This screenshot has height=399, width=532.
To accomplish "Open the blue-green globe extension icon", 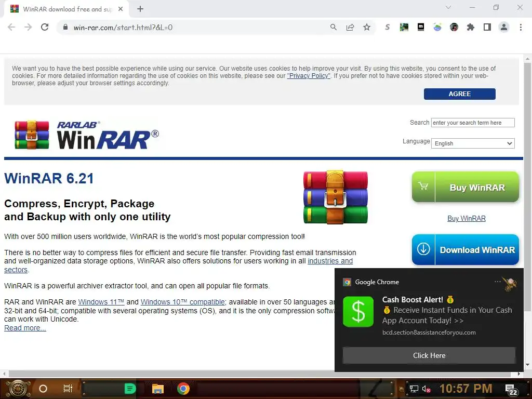I will click(x=437, y=27).
